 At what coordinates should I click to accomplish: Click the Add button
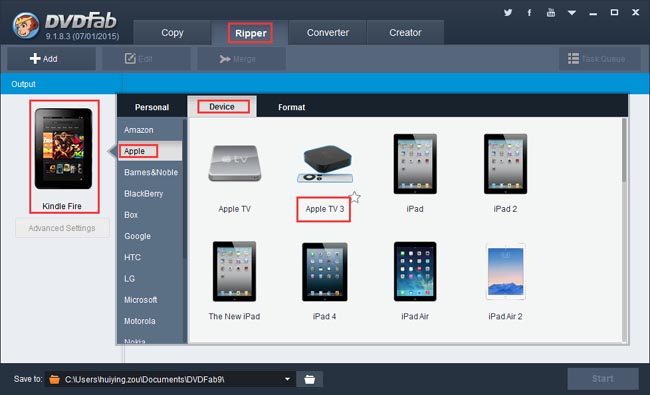tap(51, 59)
